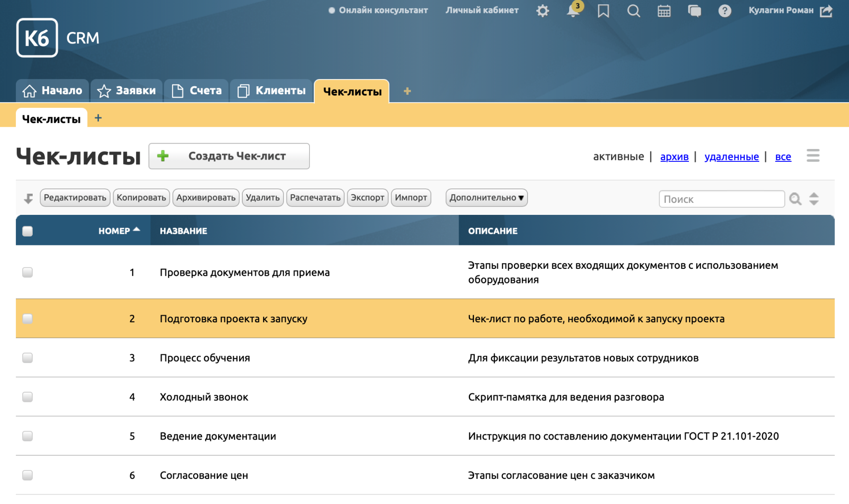Open global search magnifier in header
This screenshot has width=849, height=504.
coord(633,11)
